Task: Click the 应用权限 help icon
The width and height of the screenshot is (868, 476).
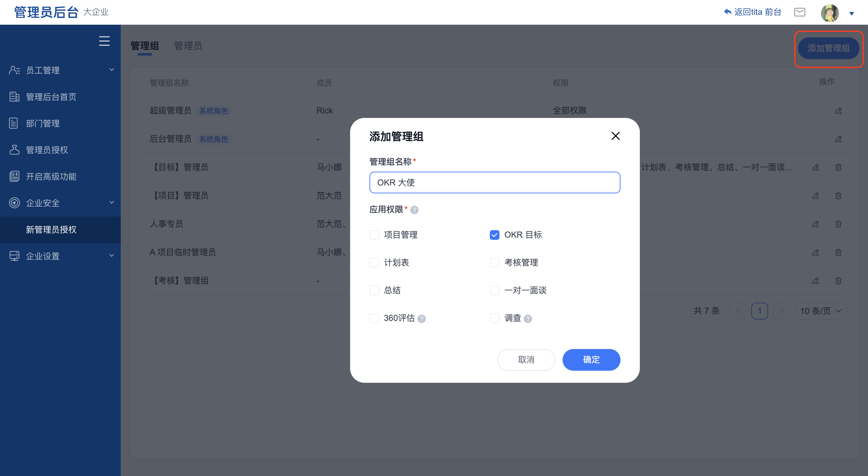Action: [x=414, y=210]
